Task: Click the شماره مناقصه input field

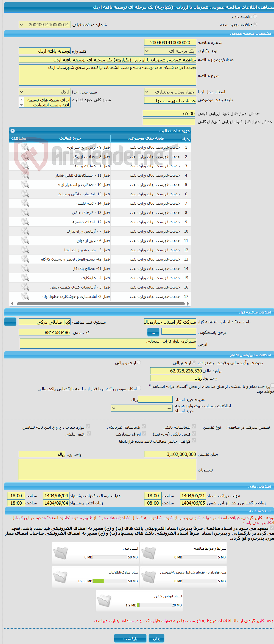Action: (x=170, y=43)
